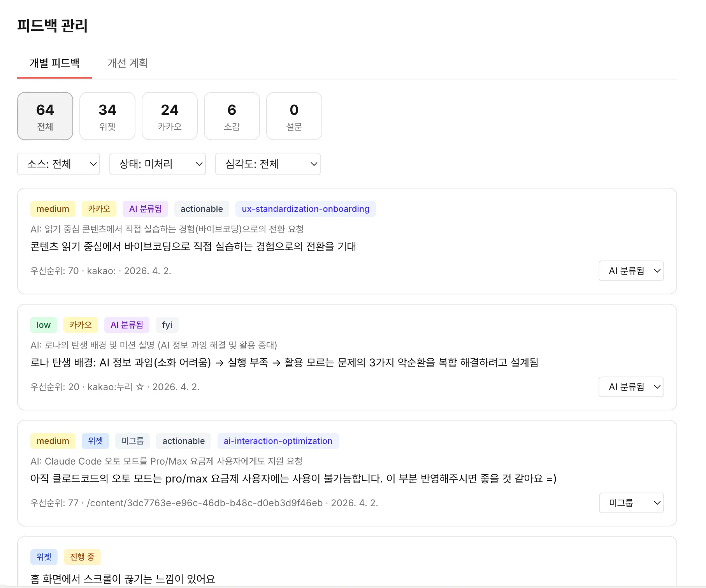Click the medium badge on the 클로드코드 card
Viewport: 706px width, 588px height.
click(x=53, y=441)
